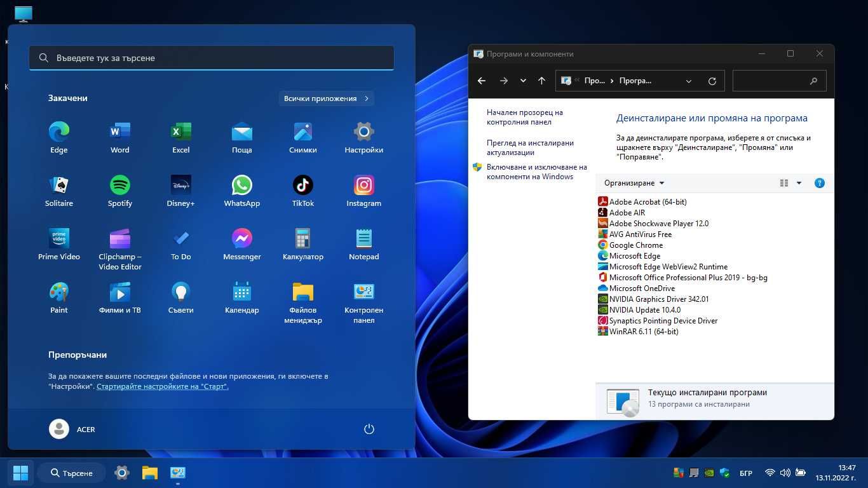Refresh the programs list
The height and width of the screenshot is (488, 868).
tap(712, 81)
